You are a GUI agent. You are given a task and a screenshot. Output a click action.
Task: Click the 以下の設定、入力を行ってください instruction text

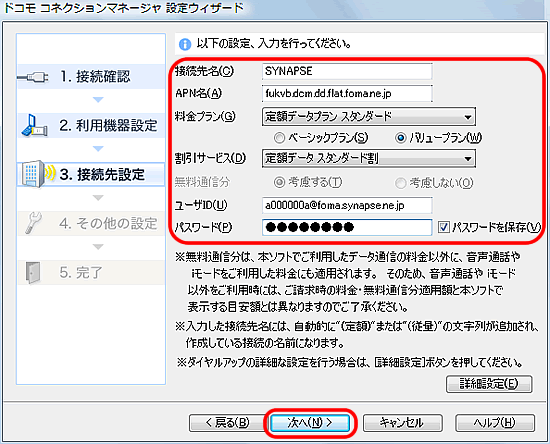pos(274,44)
